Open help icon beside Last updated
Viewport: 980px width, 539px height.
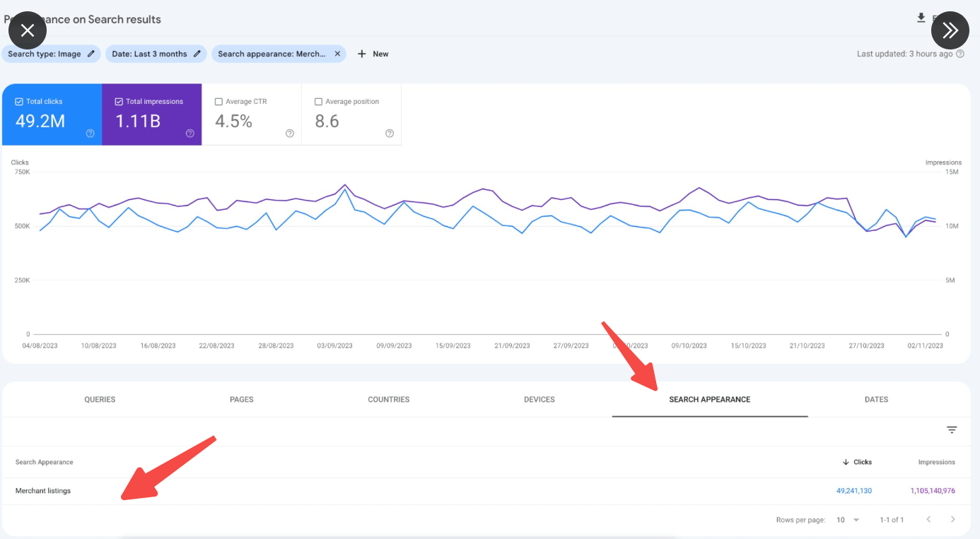coord(960,54)
